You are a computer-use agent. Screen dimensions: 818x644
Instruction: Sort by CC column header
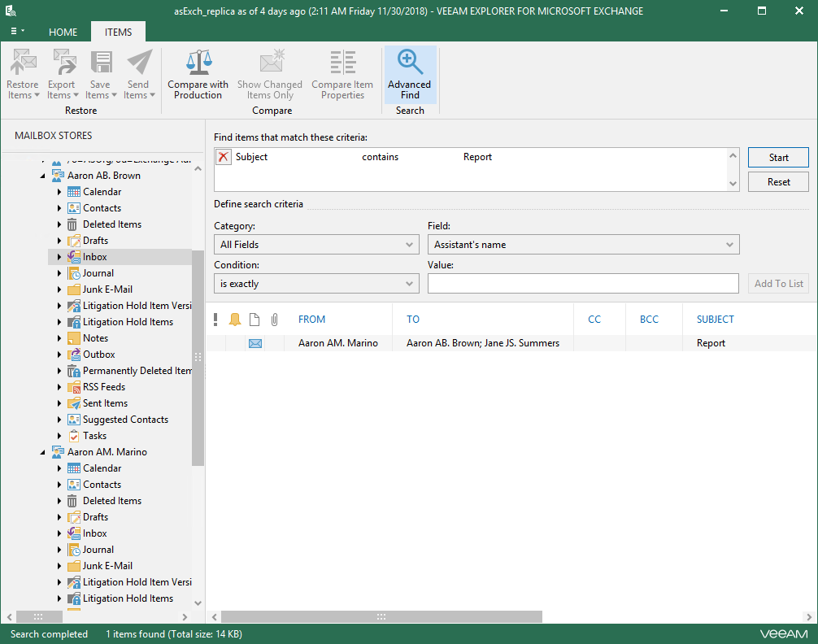(x=594, y=320)
